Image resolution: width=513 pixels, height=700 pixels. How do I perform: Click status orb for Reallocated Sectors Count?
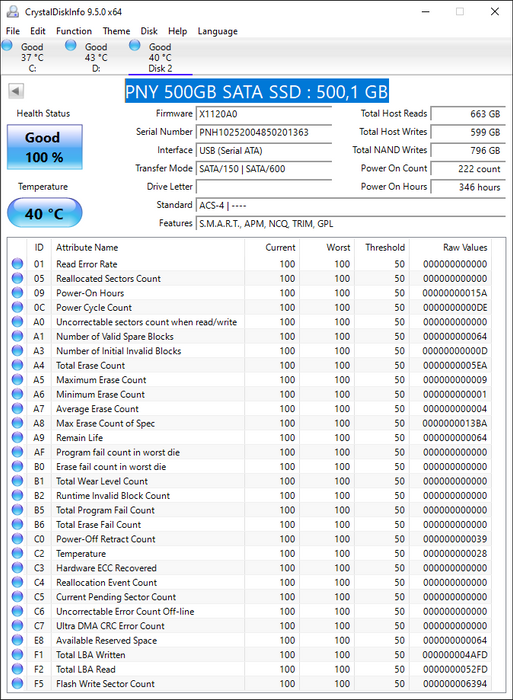point(17,279)
